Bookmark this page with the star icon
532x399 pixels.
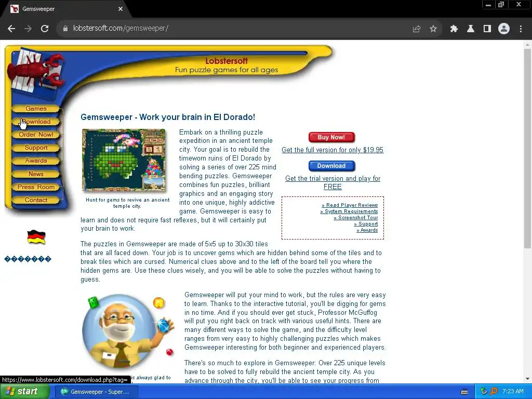tap(433, 29)
